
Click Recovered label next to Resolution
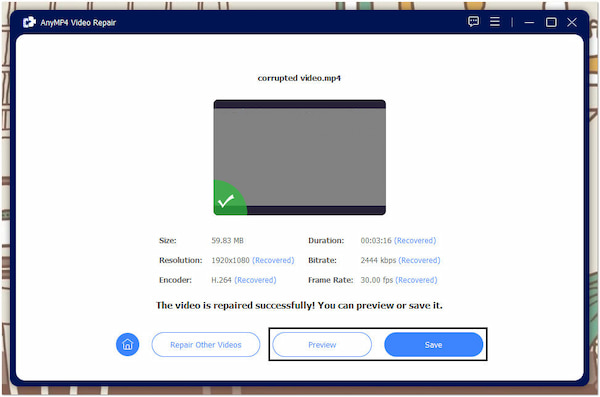273,260
